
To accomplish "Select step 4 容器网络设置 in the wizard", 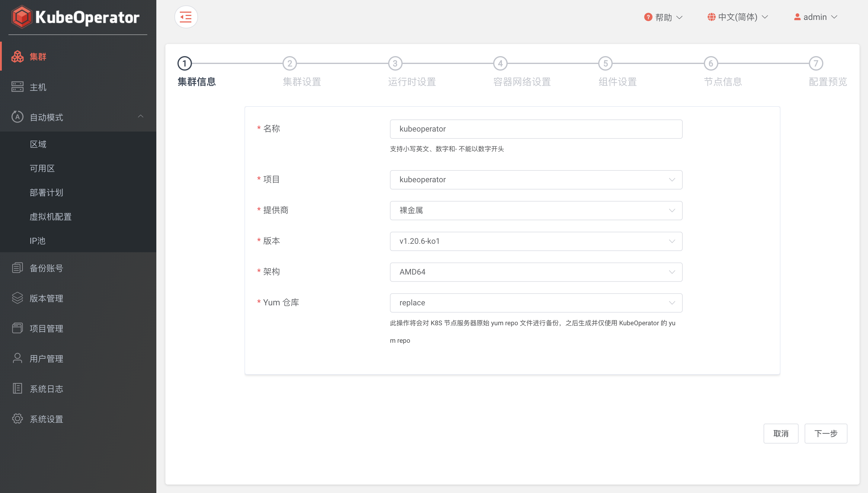I will [x=500, y=63].
